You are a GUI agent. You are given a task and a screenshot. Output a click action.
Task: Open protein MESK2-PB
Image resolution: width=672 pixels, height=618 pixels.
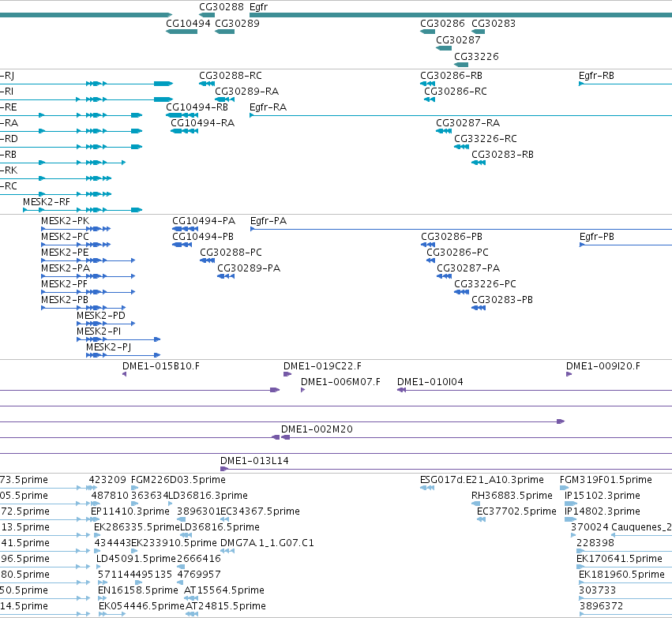(x=64, y=300)
